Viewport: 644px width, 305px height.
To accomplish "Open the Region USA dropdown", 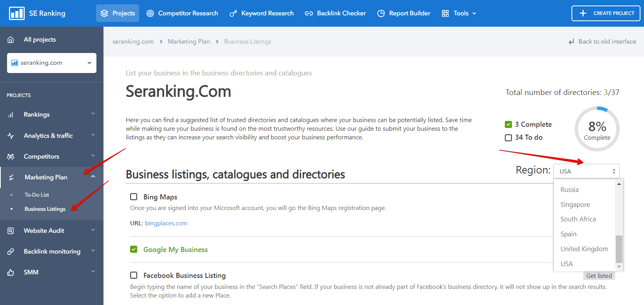I will 586,171.
